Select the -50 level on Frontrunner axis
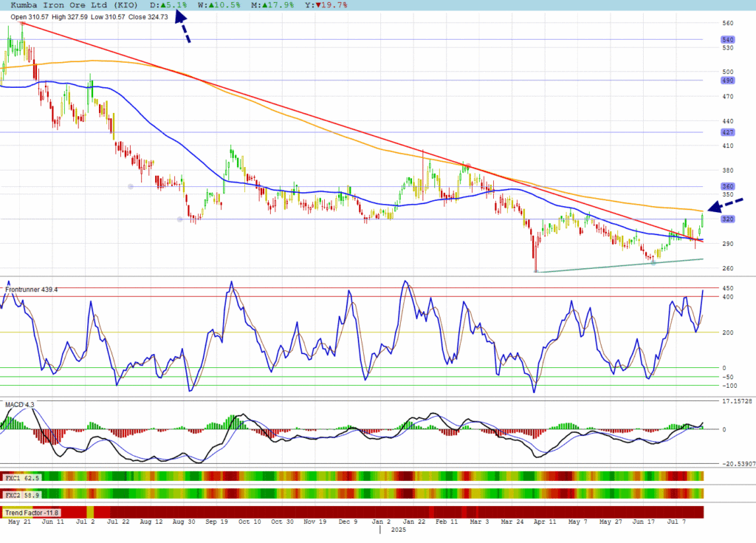 pyautogui.click(x=727, y=377)
